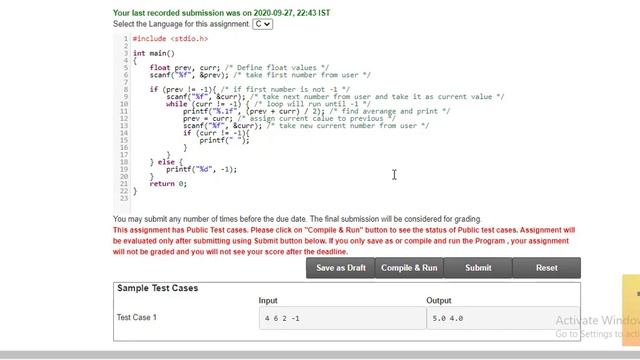Click line number 23 in the gutter

point(124,198)
